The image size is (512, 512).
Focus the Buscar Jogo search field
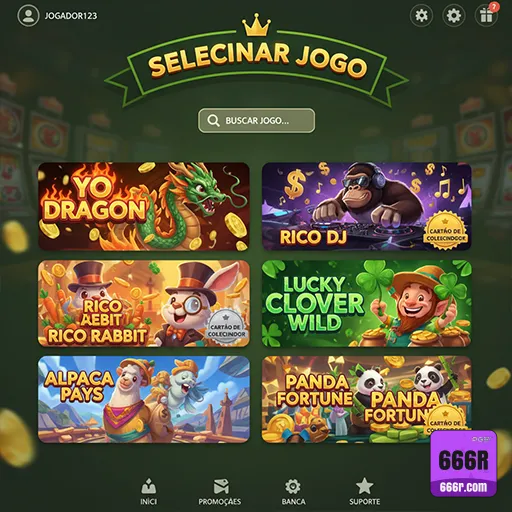[256, 120]
